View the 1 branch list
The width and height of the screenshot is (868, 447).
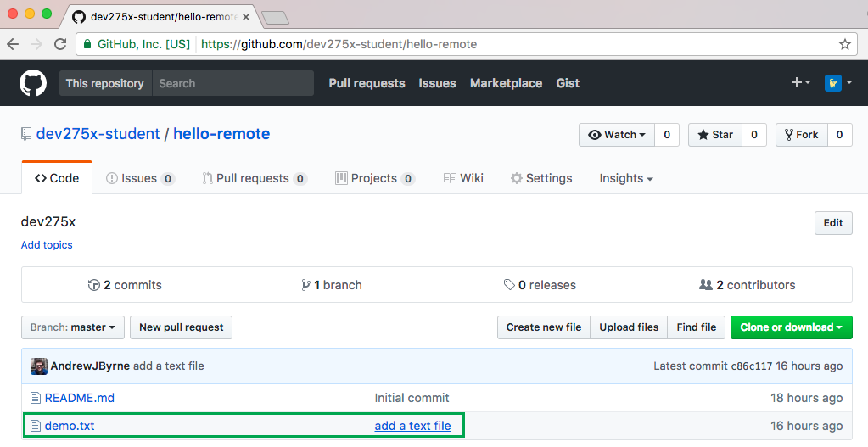pyautogui.click(x=332, y=285)
